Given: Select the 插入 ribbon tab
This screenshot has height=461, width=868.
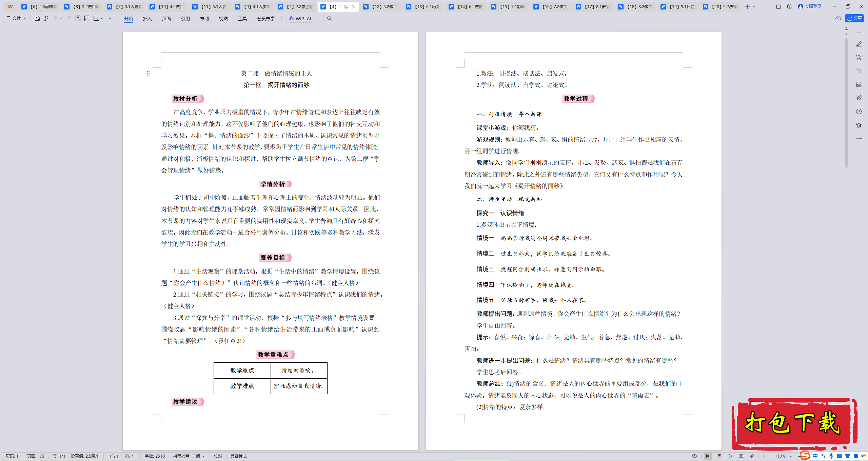Looking at the screenshot, I should (147, 19).
